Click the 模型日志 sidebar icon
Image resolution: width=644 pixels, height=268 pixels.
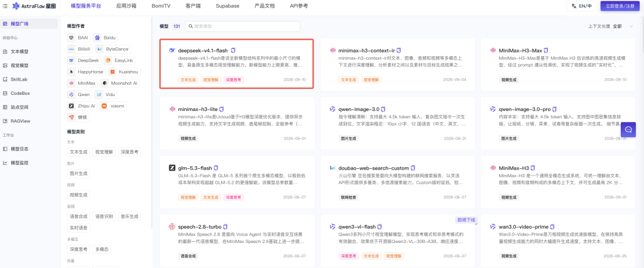click(x=5, y=149)
